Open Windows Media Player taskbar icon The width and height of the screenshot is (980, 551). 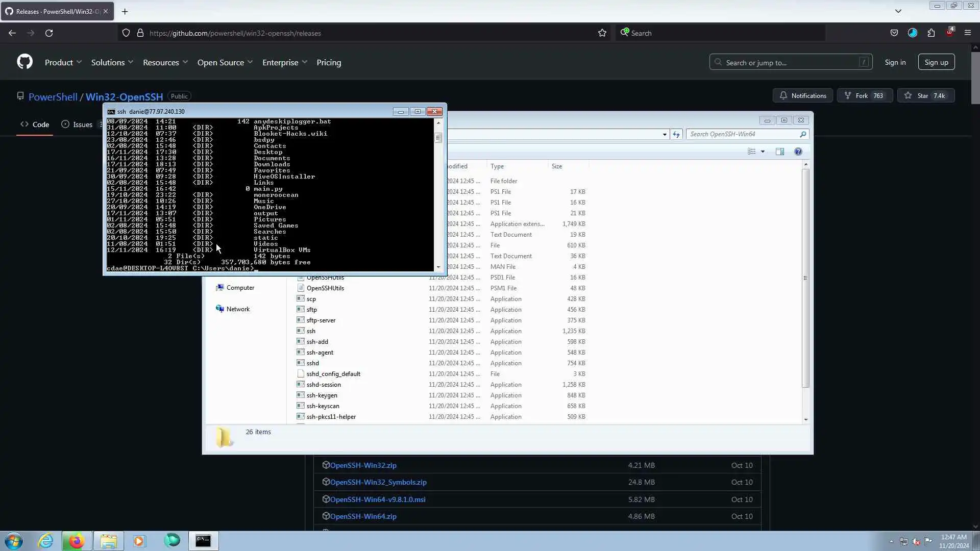point(139,541)
